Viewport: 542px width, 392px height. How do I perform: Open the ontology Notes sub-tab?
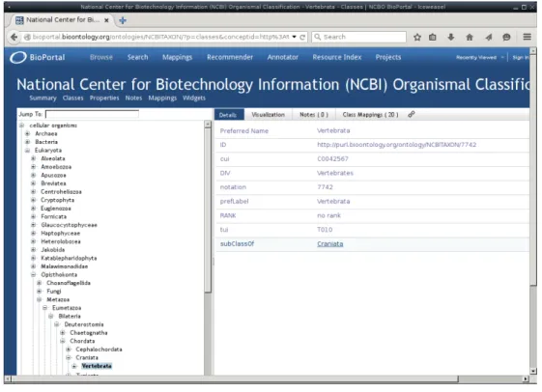click(x=133, y=98)
